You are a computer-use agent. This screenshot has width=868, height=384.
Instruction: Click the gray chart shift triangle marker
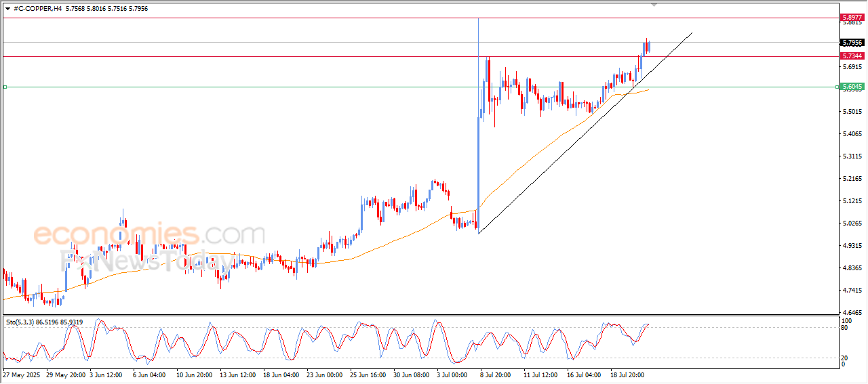tap(654, 5)
